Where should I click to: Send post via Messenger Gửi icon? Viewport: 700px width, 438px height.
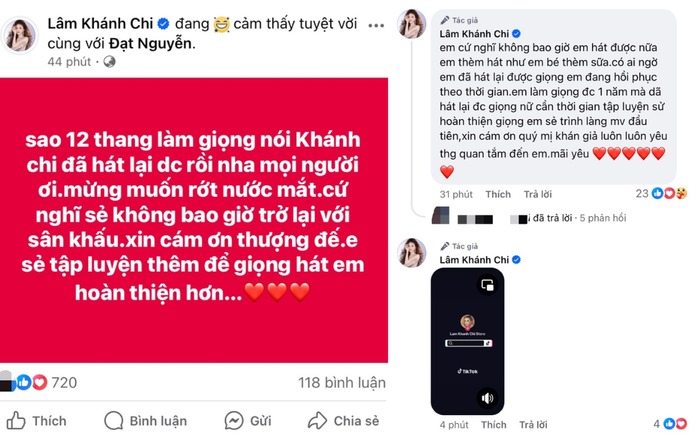pyautogui.click(x=234, y=421)
